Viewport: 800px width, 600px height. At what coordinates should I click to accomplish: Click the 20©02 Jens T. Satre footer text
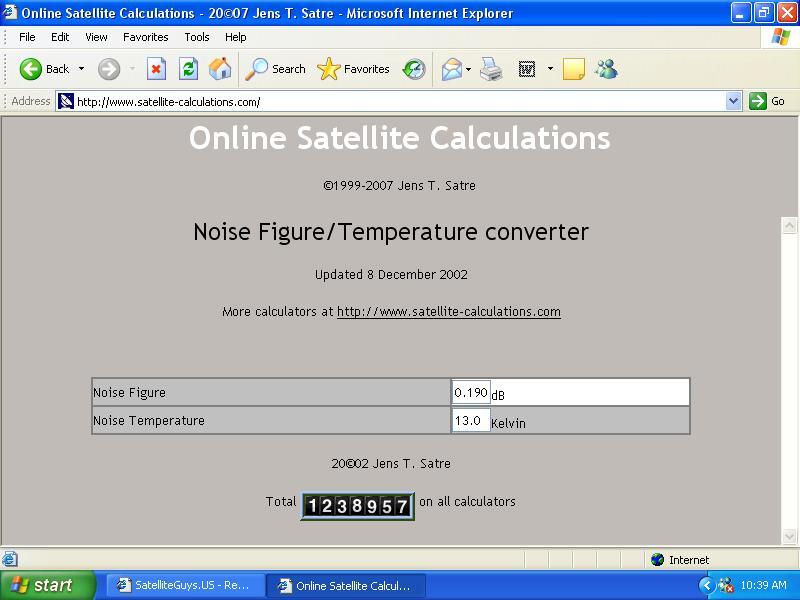[x=391, y=464]
